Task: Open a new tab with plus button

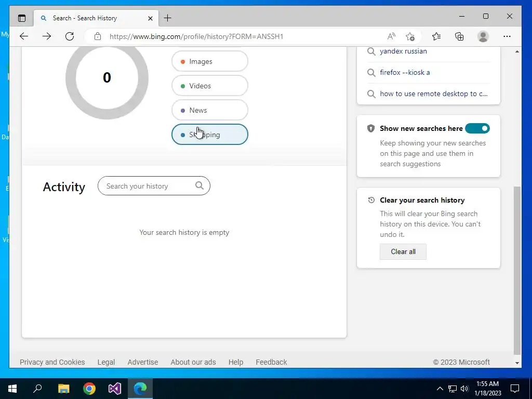Action: tap(168, 18)
